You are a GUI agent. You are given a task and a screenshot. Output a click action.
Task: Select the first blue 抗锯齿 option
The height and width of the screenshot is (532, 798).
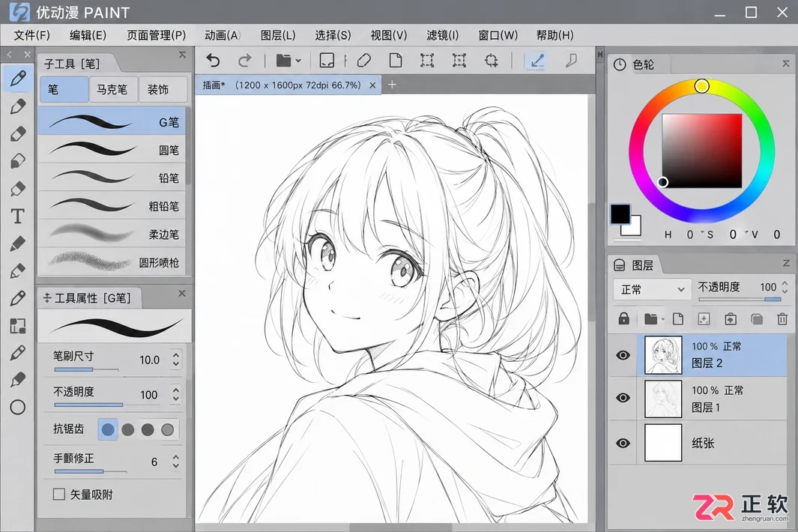108,429
